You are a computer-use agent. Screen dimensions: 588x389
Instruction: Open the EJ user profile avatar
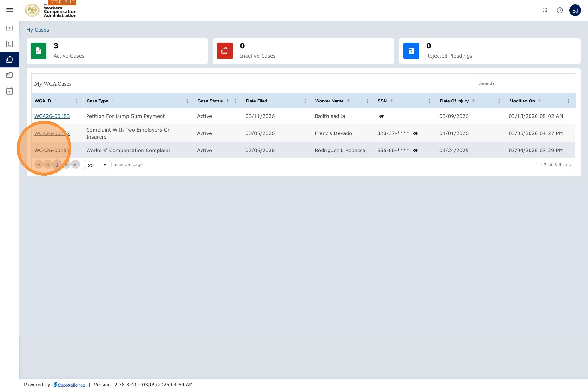575,10
